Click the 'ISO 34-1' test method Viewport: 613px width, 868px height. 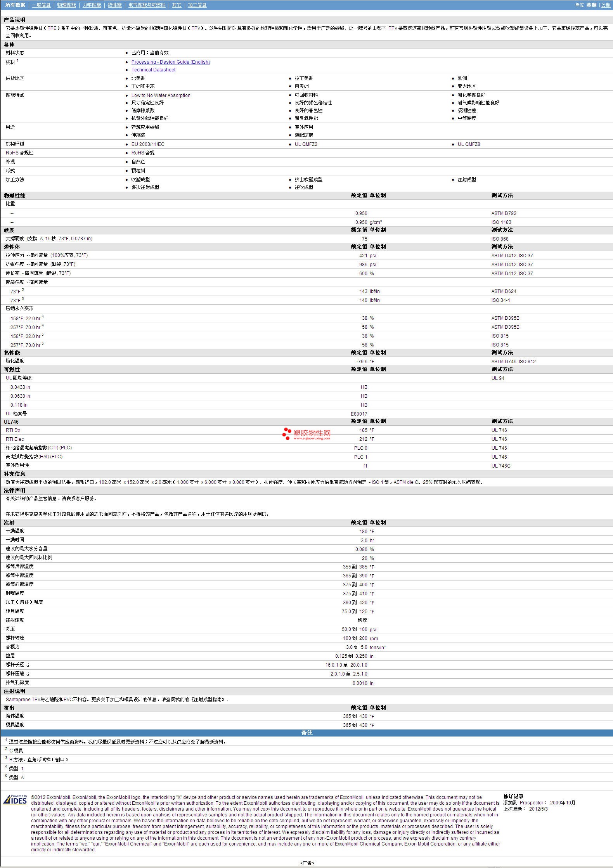[x=500, y=300]
